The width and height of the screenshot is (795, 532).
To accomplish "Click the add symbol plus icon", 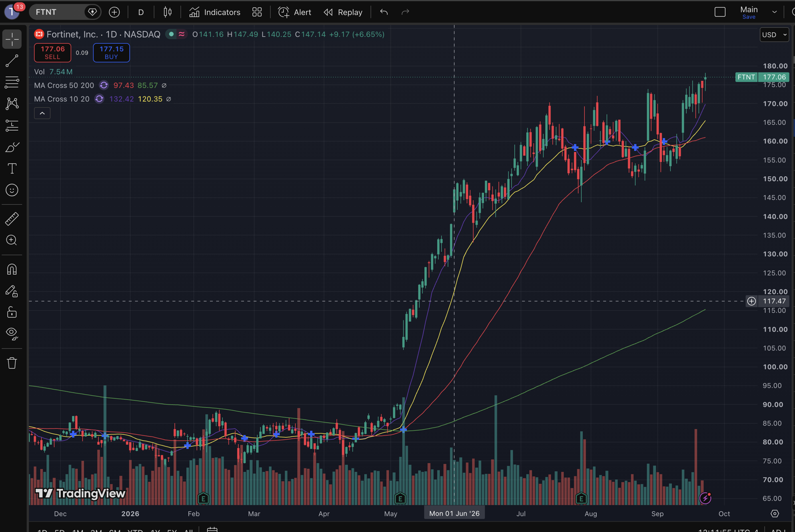I will pos(114,12).
